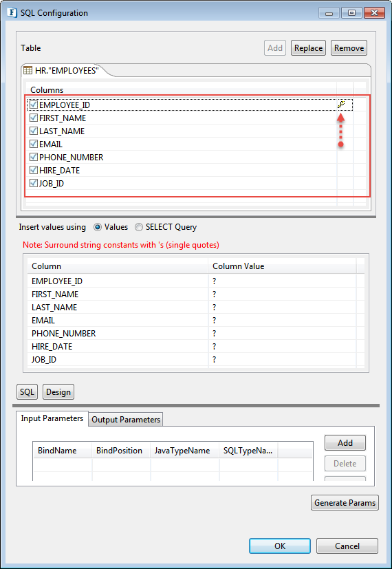The image size is (392, 569).
Task: Click the table icon on HR."EMPLOYEES" tab
Action: point(28,70)
